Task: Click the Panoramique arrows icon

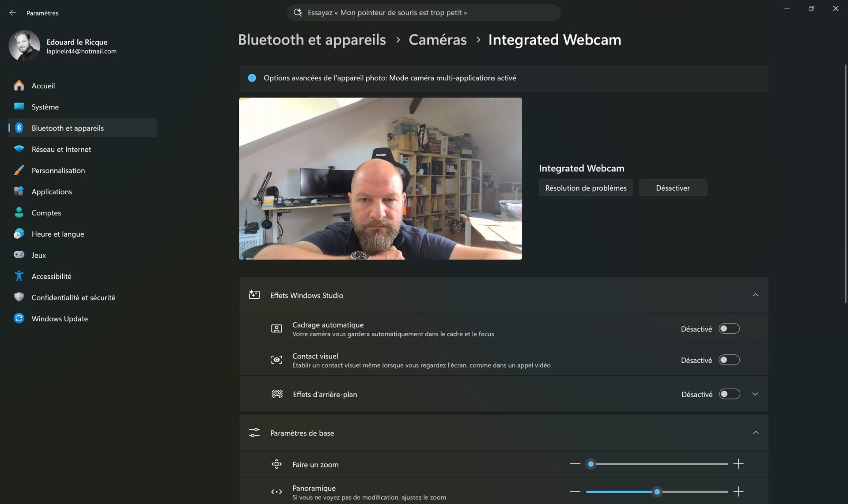Action: coord(276,492)
